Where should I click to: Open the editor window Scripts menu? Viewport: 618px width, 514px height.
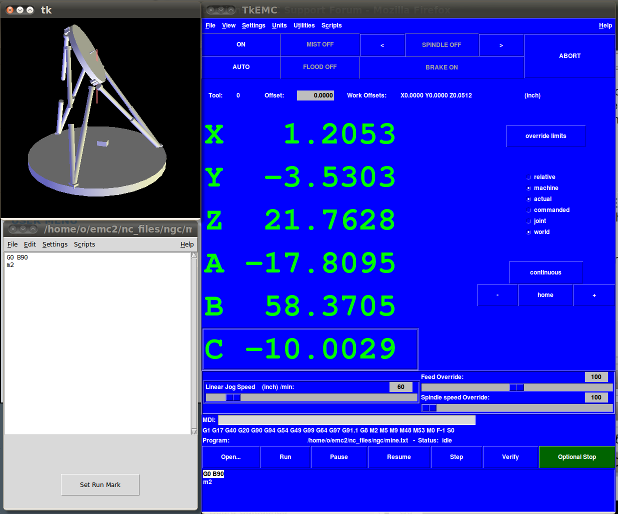(84, 244)
